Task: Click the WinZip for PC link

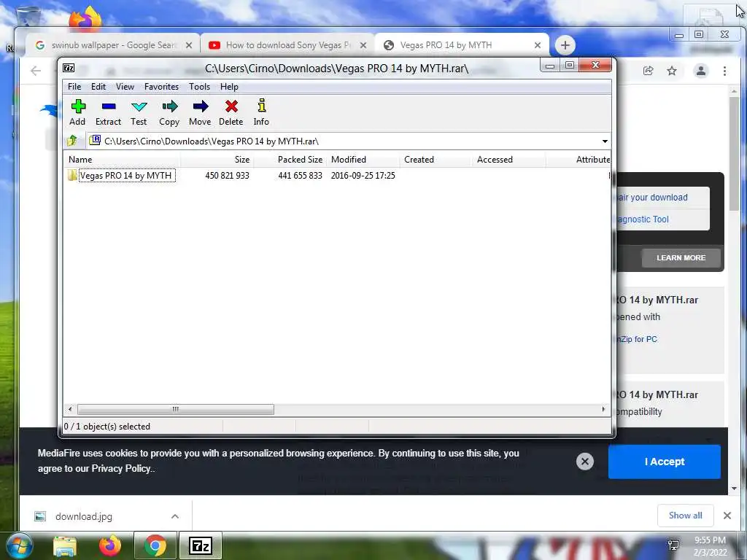Action: [x=636, y=339]
